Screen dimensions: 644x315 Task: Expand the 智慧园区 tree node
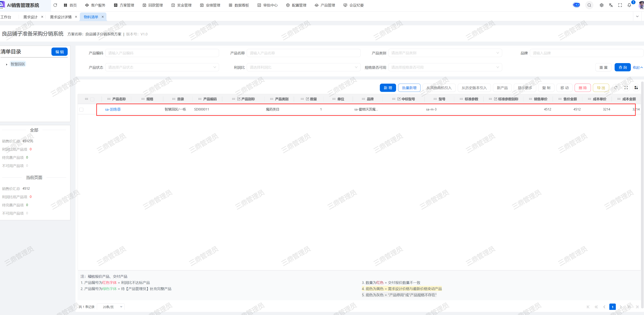(6, 64)
